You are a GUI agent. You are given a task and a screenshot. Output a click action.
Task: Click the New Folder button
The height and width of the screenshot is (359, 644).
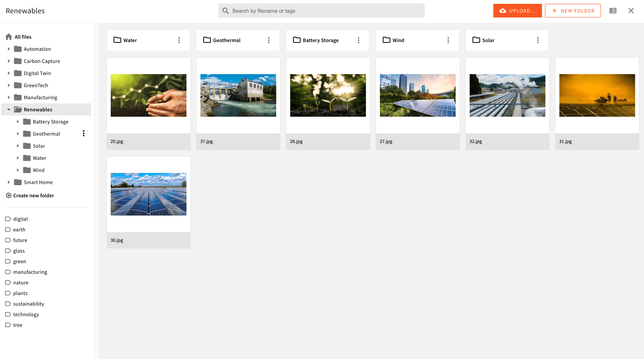[573, 11]
